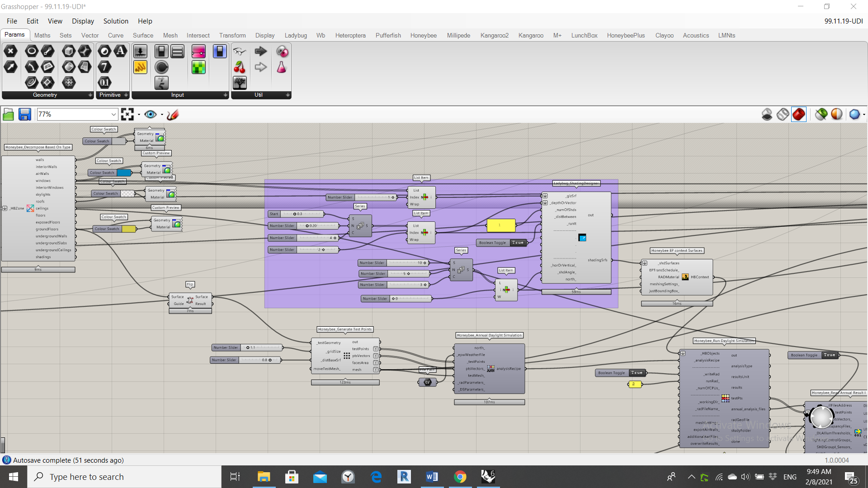Click the Cherry picker icon in Util panel
868x488 pixels.
pos(240,67)
